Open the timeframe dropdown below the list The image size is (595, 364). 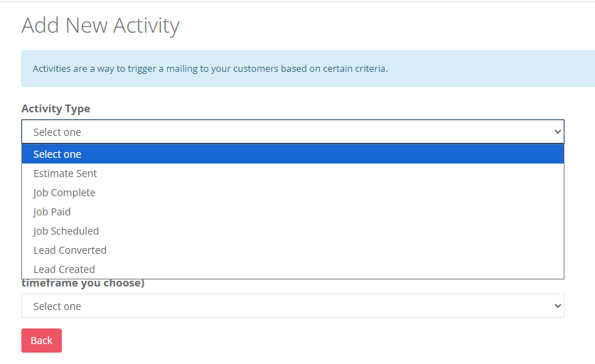(292, 306)
